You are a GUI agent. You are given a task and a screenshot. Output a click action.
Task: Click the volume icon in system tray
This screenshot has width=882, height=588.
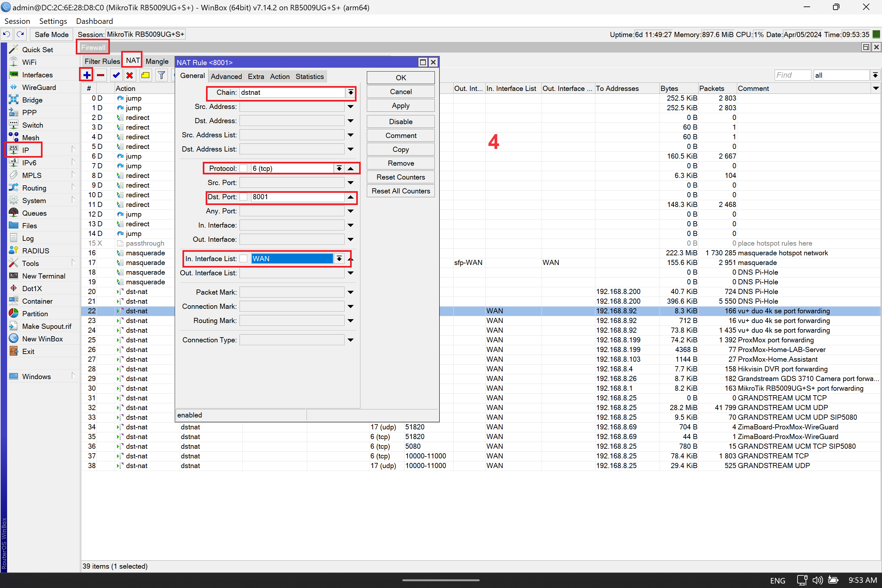pos(817,580)
